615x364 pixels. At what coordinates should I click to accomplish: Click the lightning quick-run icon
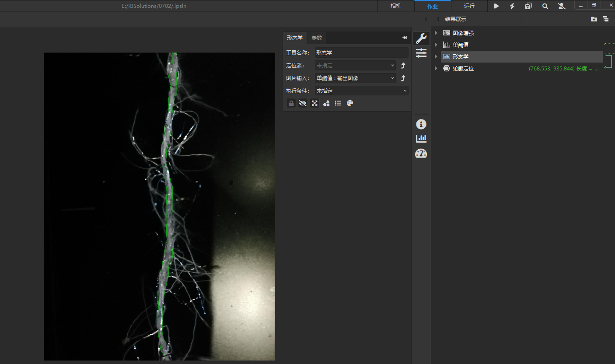[x=512, y=6]
